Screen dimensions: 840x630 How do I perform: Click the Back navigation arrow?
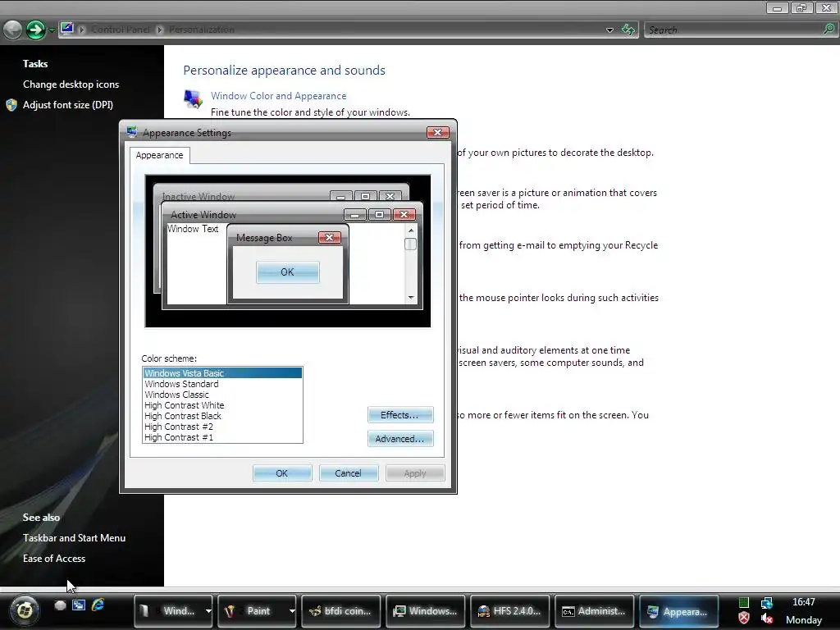pyautogui.click(x=13, y=30)
